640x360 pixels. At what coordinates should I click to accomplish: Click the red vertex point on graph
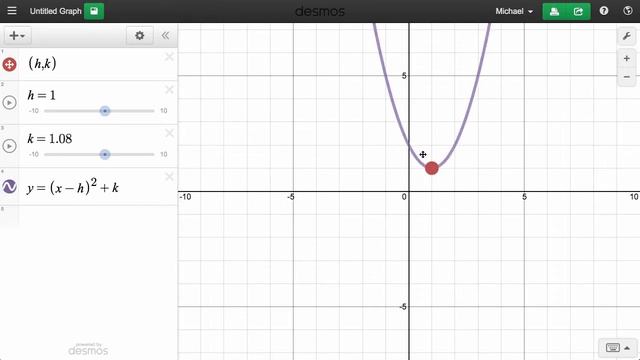coord(431,168)
